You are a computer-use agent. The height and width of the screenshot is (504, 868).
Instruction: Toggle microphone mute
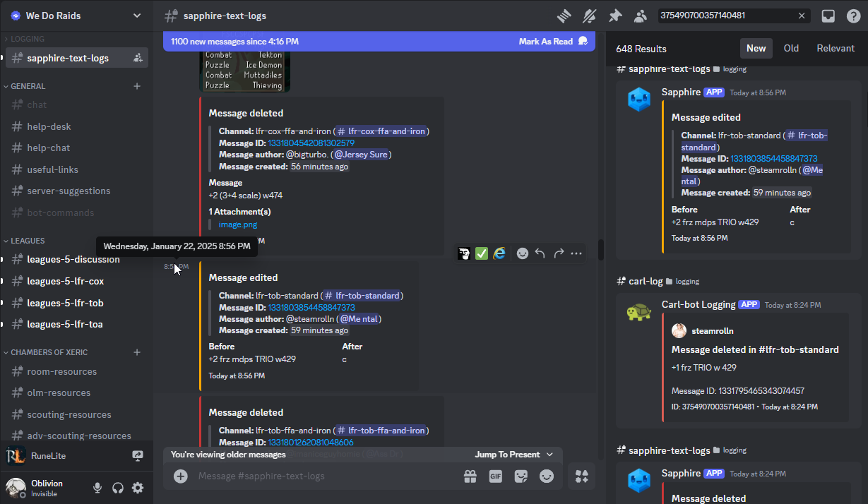[x=97, y=488]
